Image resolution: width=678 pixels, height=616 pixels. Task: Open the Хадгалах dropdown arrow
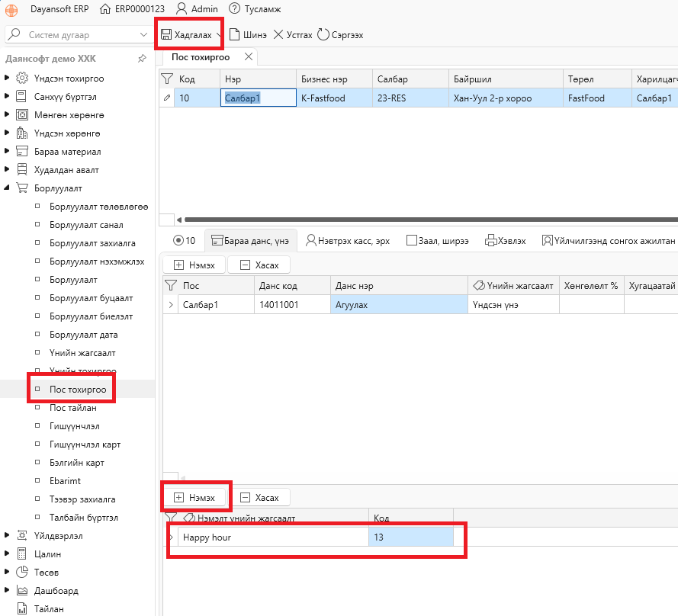(218, 35)
